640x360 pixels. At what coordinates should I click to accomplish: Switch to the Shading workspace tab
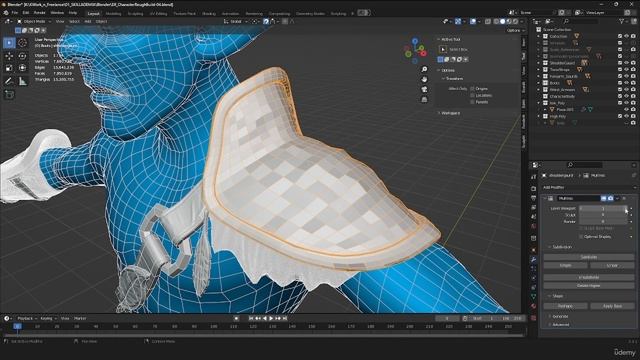[209, 13]
